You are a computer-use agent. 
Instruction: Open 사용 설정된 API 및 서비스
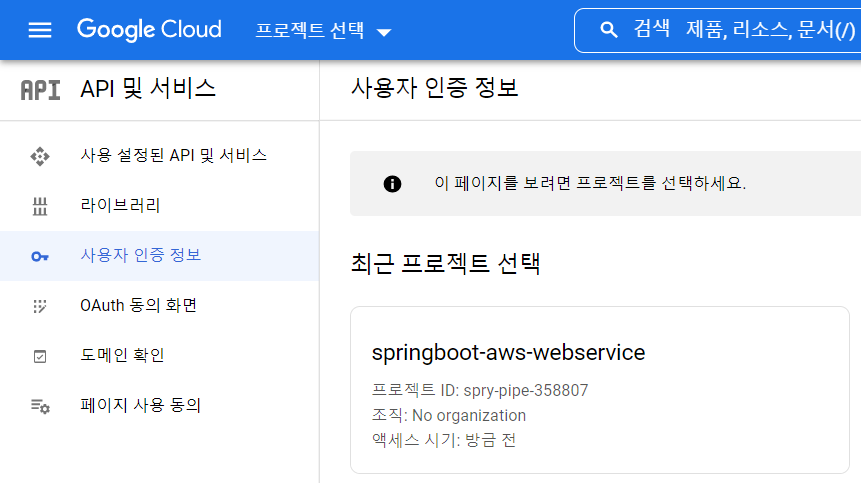(159, 156)
